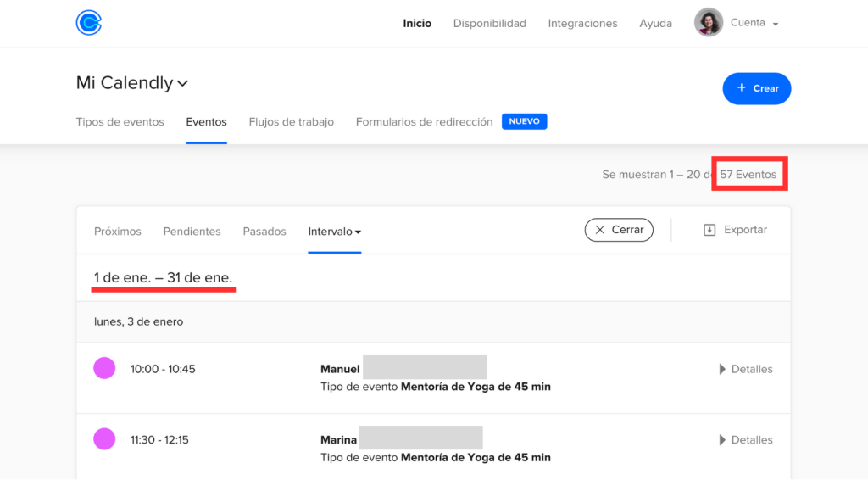
Task: Click the X icon in Cerrar button
Action: 600,230
